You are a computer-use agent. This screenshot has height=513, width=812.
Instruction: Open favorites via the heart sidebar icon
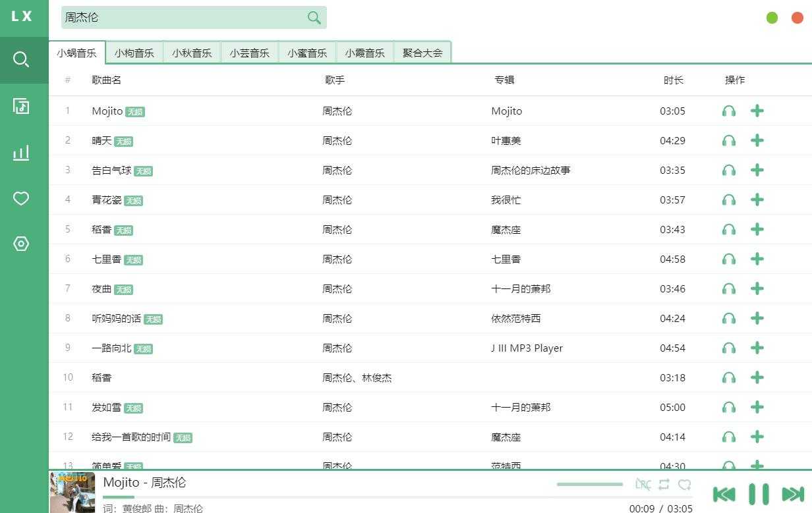pos(21,198)
